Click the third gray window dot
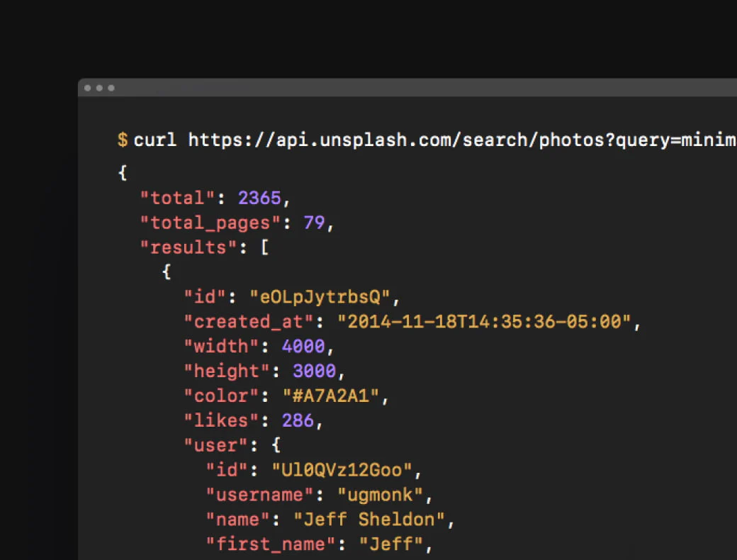The width and height of the screenshot is (737, 560). tap(111, 88)
